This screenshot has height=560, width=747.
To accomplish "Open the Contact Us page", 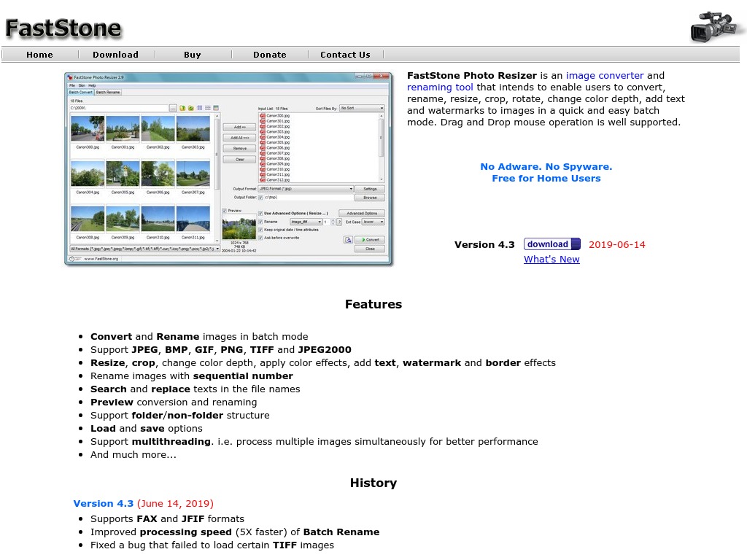I will tap(345, 55).
